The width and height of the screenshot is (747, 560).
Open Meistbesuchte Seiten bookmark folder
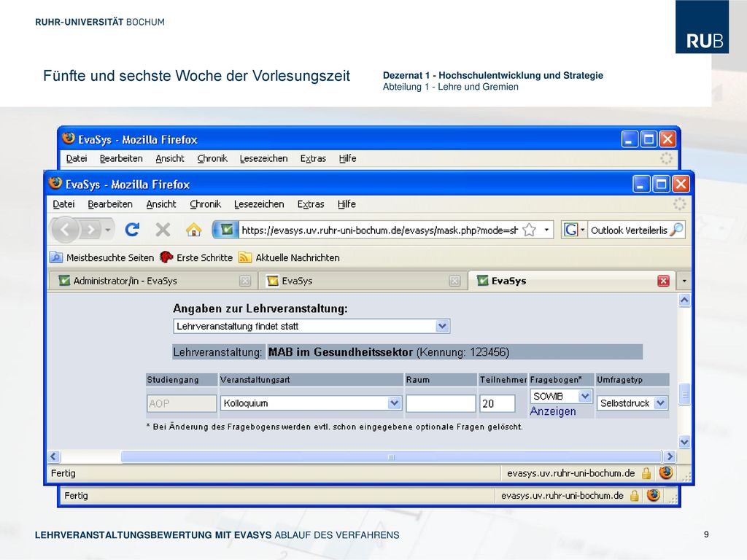pyautogui.click(x=102, y=257)
